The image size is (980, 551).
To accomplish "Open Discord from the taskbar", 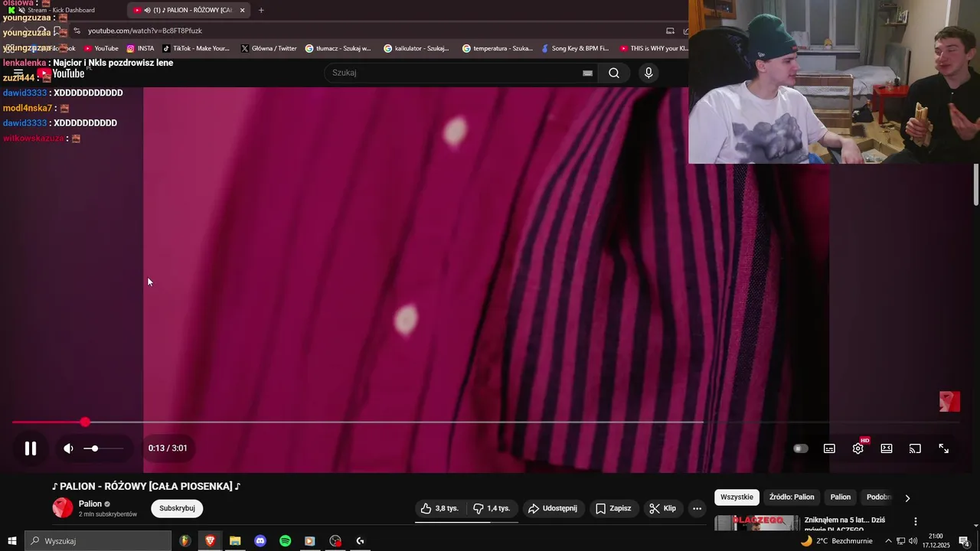I will pos(260,541).
